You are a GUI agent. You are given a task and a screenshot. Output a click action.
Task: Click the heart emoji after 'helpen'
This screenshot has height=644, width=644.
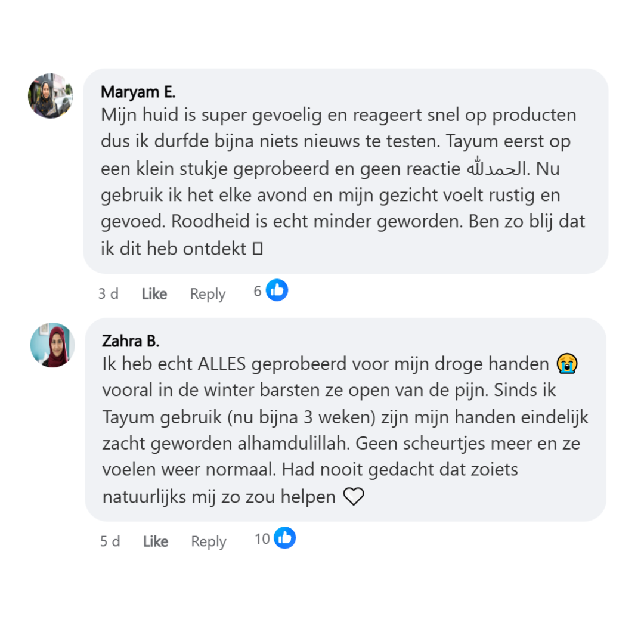coord(354,497)
